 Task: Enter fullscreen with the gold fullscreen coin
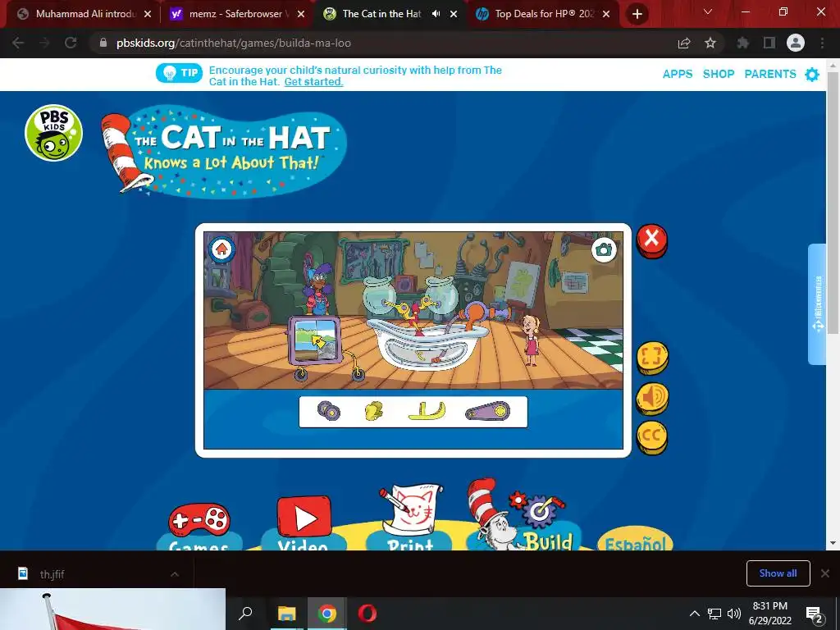tap(652, 358)
